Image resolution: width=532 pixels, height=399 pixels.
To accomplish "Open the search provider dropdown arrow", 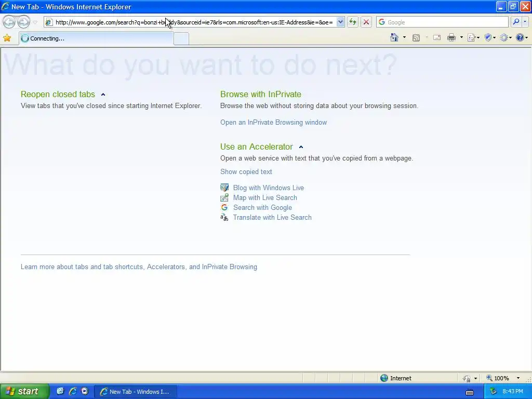I will tap(525, 22).
